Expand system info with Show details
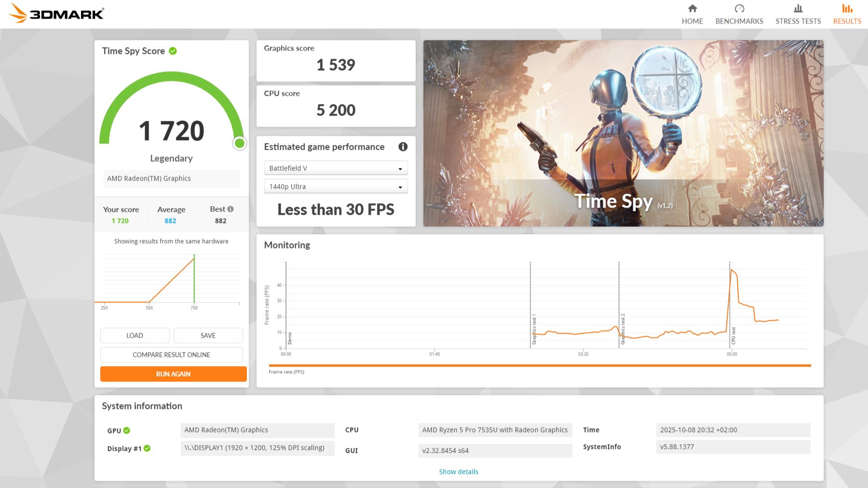The height and width of the screenshot is (488, 868). 458,472
